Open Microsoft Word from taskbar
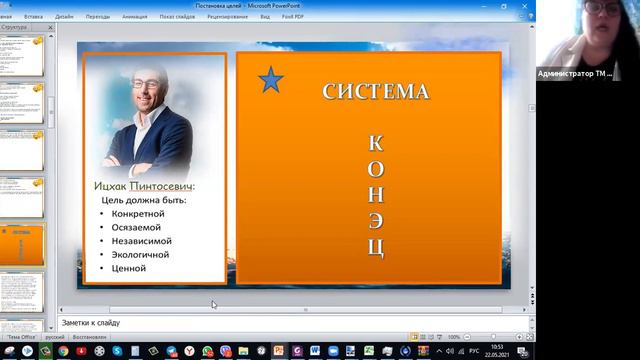640x360 pixels. 315,351
